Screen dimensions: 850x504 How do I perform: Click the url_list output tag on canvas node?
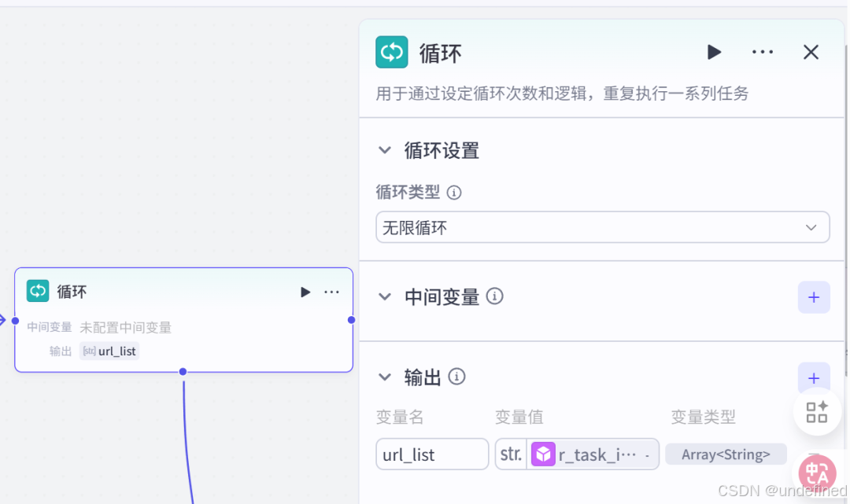click(109, 351)
